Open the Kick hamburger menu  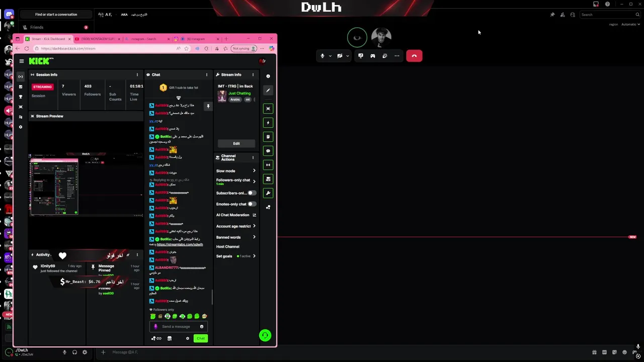tap(22, 61)
